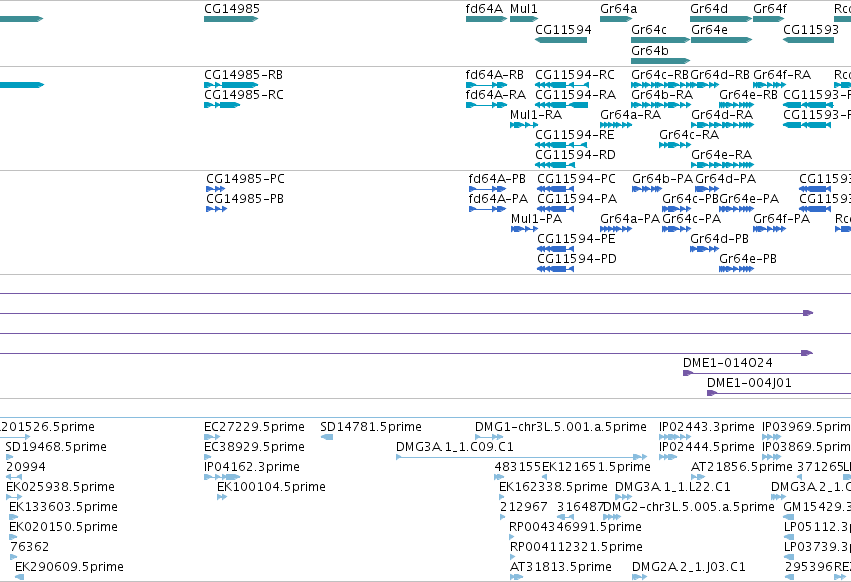Click DMG2-chr3L.5.005.a.5prime
This screenshot has height=582, width=851.
(612, 517)
